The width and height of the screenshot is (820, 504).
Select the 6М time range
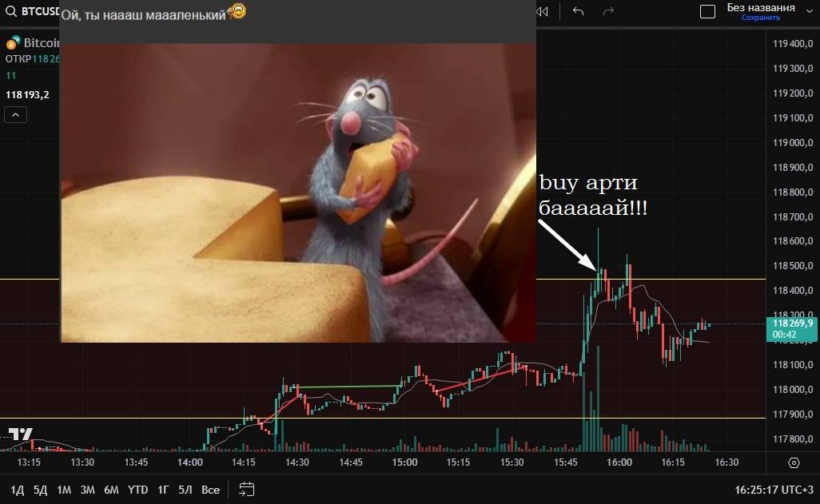click(111, 490)
